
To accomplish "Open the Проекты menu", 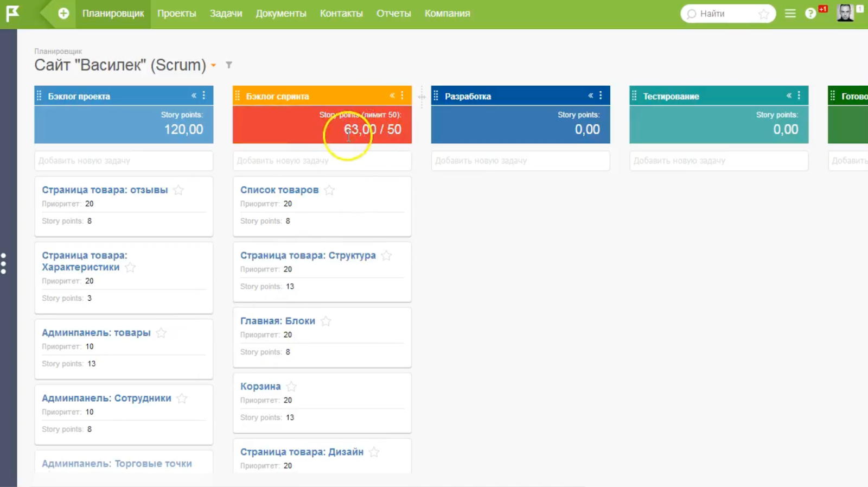I will coord(177,14).
